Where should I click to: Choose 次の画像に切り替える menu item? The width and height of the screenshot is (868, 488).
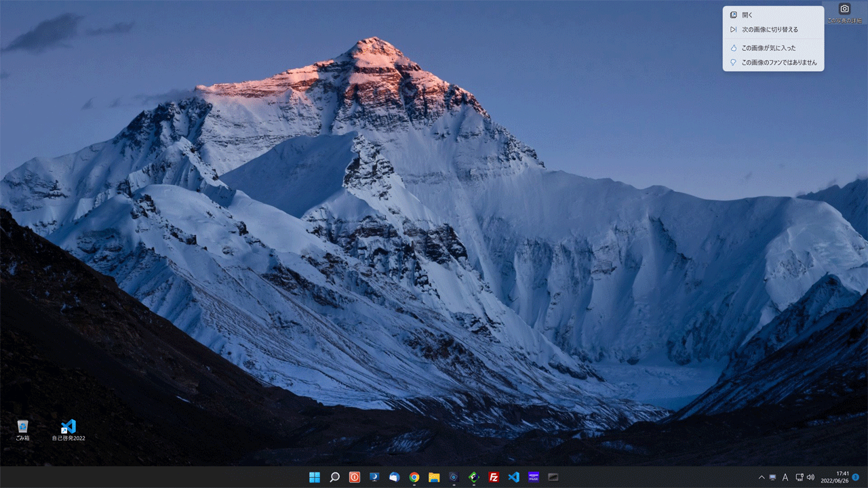(773, 30)
